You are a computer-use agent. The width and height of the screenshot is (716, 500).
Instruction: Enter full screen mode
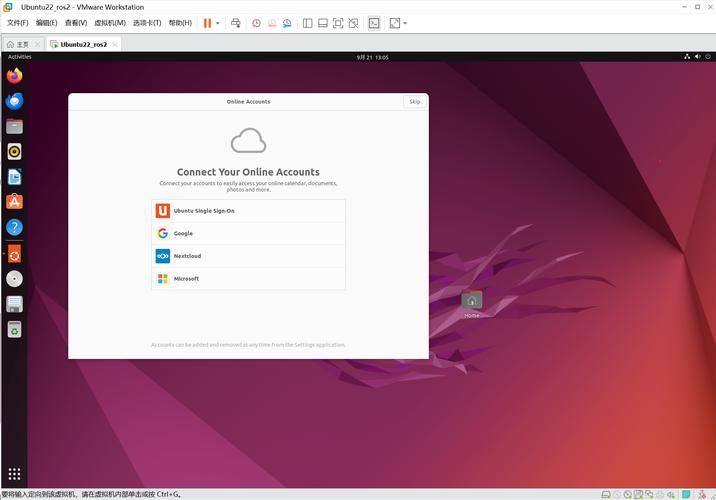tap(338, 23)
